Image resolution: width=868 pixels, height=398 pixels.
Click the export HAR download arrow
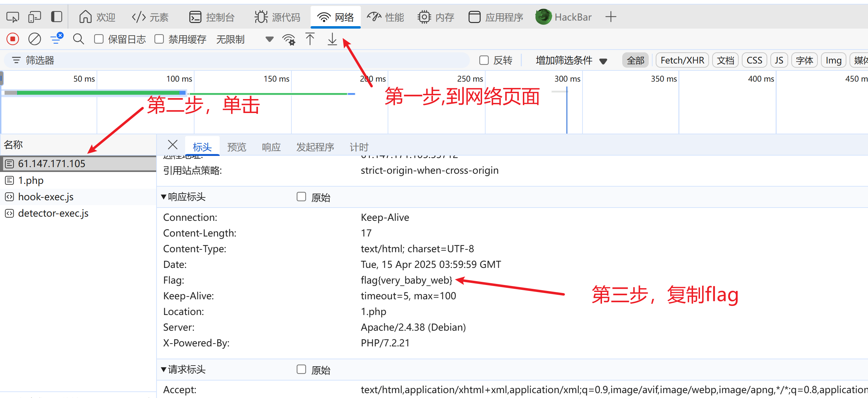point(332,39)
